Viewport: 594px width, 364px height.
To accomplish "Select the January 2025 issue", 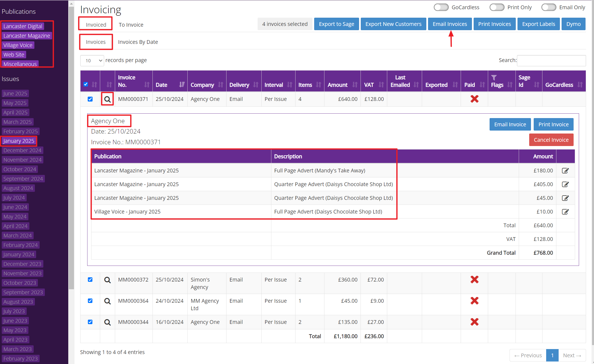I will [19, 141].
